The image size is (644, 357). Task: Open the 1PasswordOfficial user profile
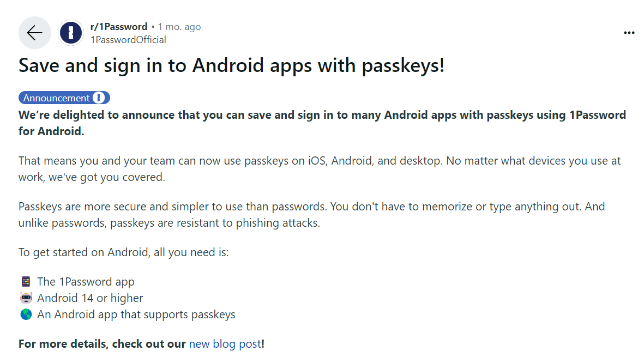[x=128, y=39]
